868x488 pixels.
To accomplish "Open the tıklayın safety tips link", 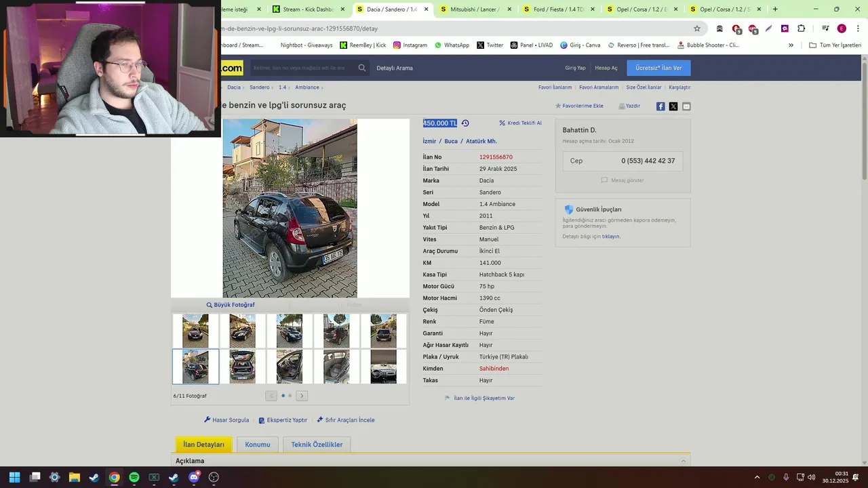I will tap(611, 237).
